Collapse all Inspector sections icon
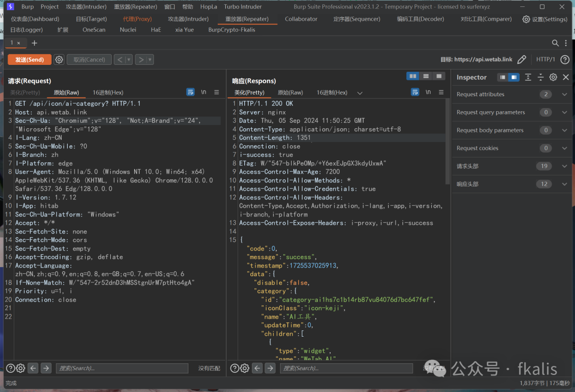Viewport: 575px width, 392px height. click(x=540, y=77)
